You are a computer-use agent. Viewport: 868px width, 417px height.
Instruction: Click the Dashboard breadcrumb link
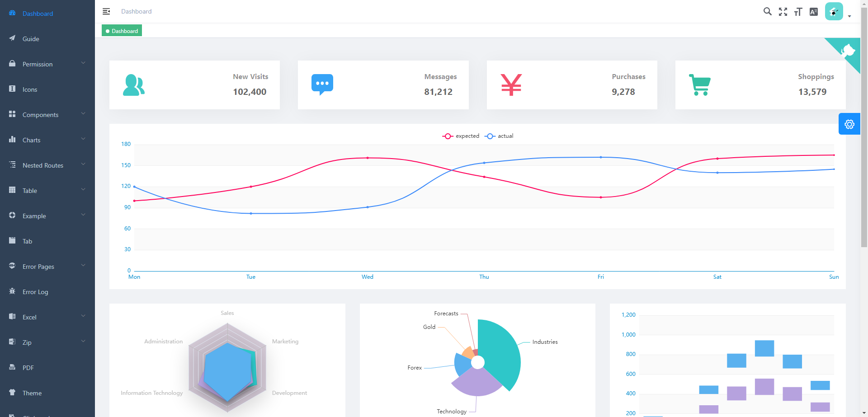coord(136,11)
